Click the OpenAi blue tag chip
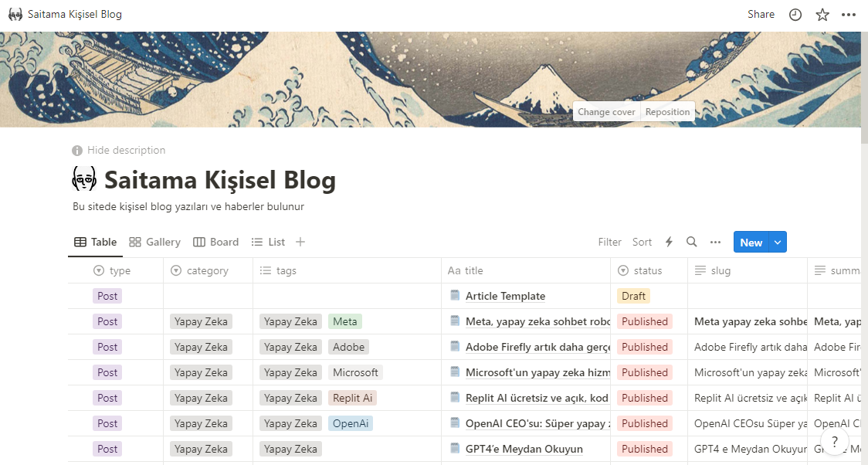868x465 pixels. pos(351,423)
